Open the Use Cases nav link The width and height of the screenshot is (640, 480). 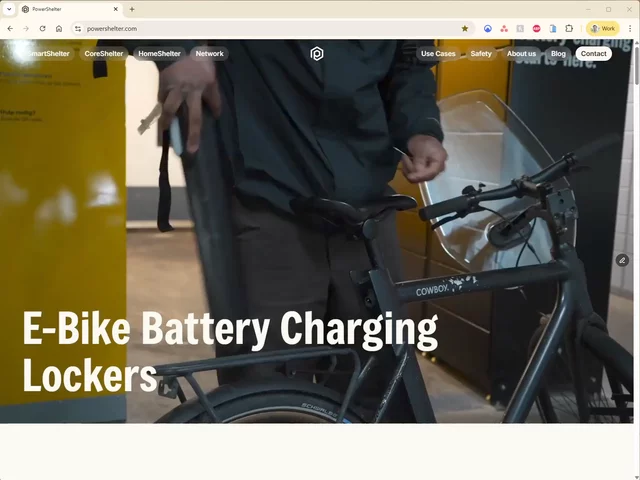click(x=438, y=53)
